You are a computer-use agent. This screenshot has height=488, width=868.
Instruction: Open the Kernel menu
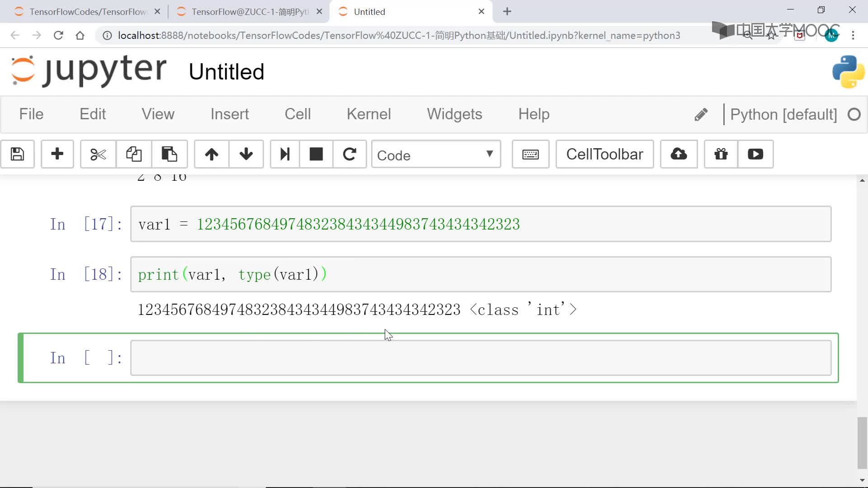click(x=369, y=114)
